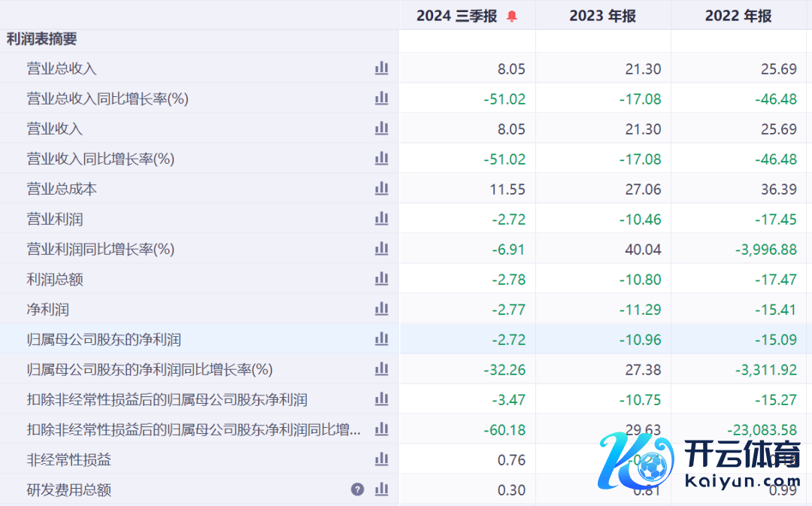Open chart icon for 归属母公司股东的净利润

coord(382,339)
